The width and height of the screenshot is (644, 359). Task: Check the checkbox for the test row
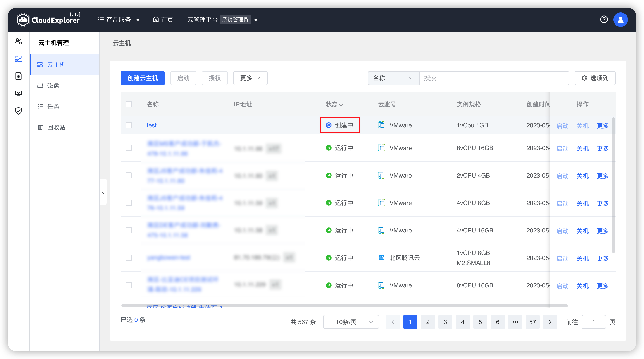click(129, 125)
